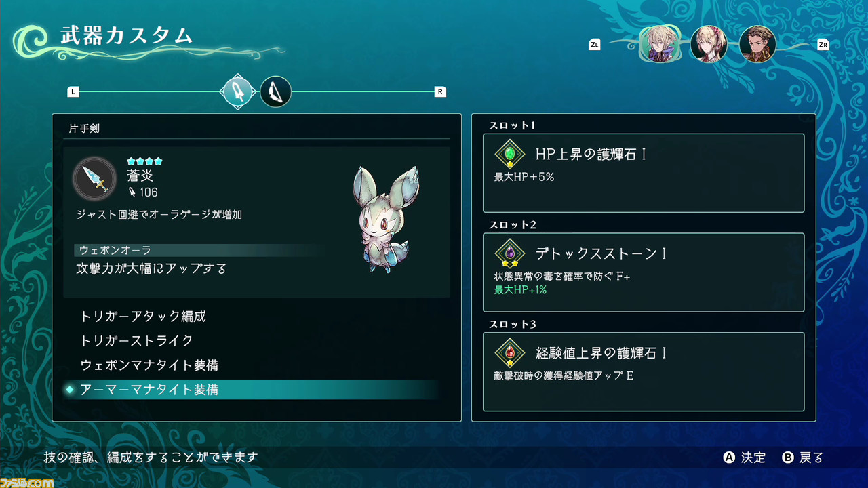Click the mascot creature illustration
Image resolution: width=868 pixels, height=488 pixels.
click(x=384, y=220)
